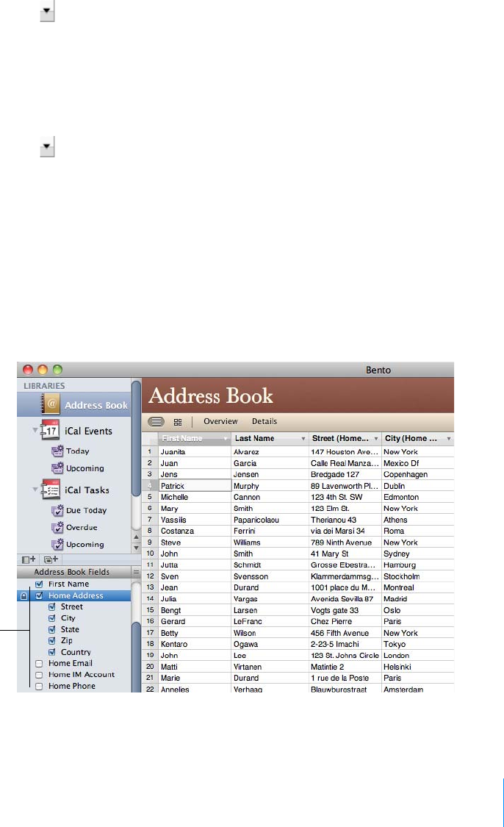504x827 pixels.
Task: Click the Address Book Fields panel header
Action: pos(73,572)
